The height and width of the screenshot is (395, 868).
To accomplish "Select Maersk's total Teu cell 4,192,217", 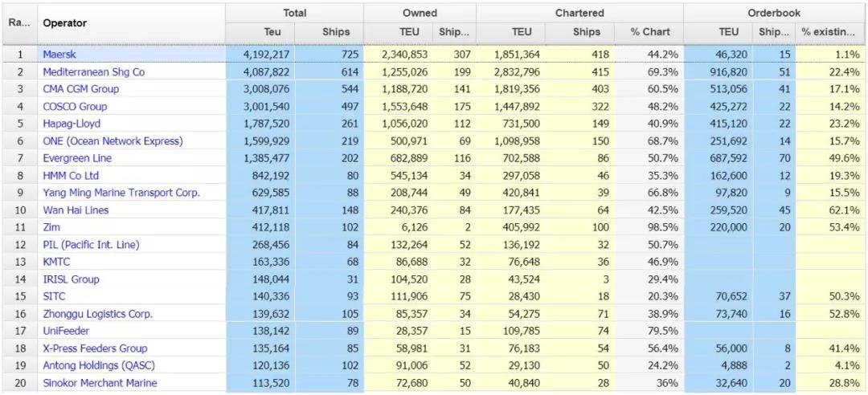I will [260, 55].
